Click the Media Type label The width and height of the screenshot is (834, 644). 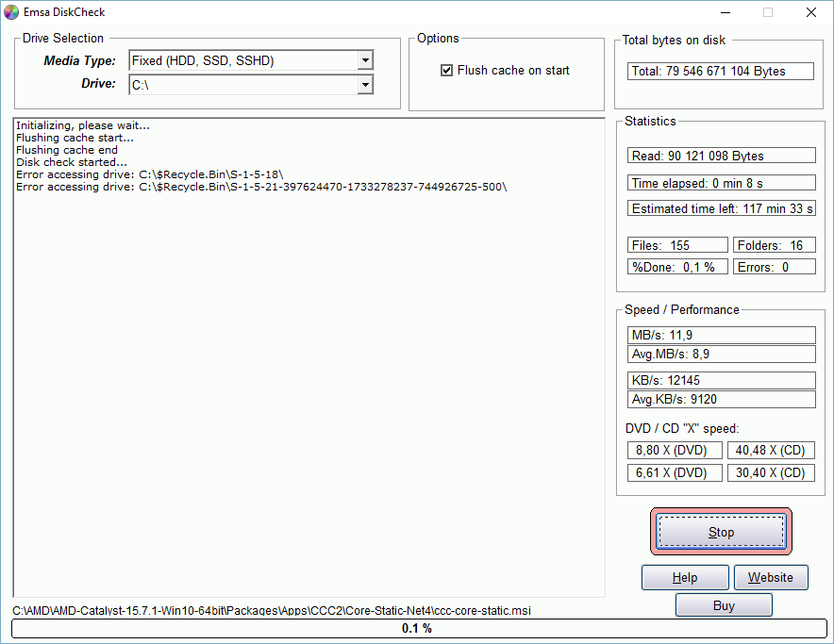tap(80, 60)
